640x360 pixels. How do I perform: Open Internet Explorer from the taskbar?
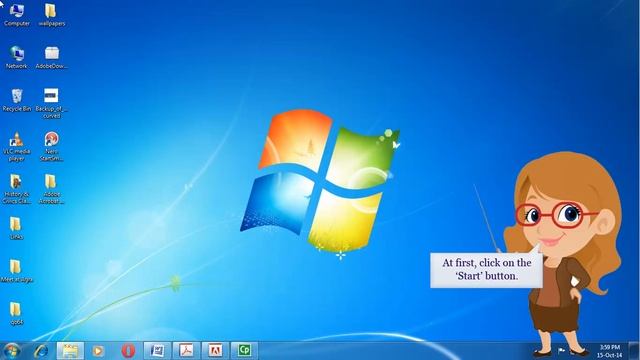tap(41, 351)
